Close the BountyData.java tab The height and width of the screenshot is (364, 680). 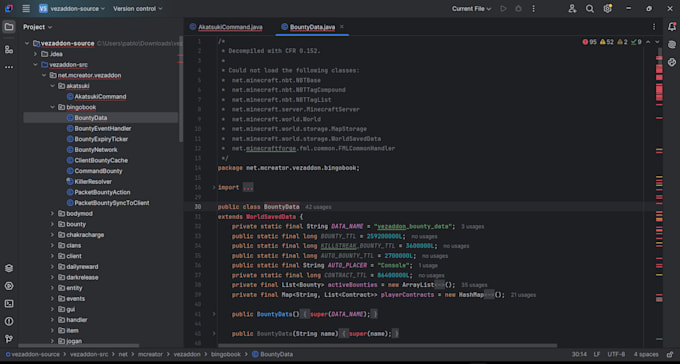click(342, 27)
